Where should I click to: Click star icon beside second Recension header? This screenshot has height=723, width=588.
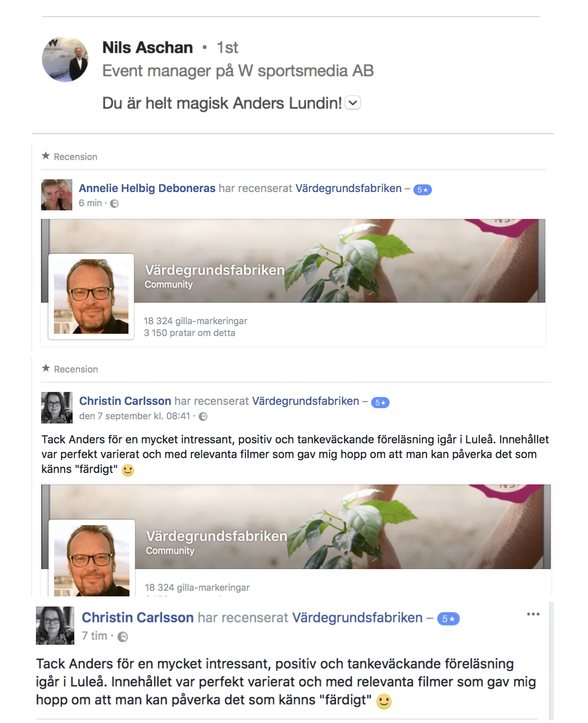click(46, 368)
